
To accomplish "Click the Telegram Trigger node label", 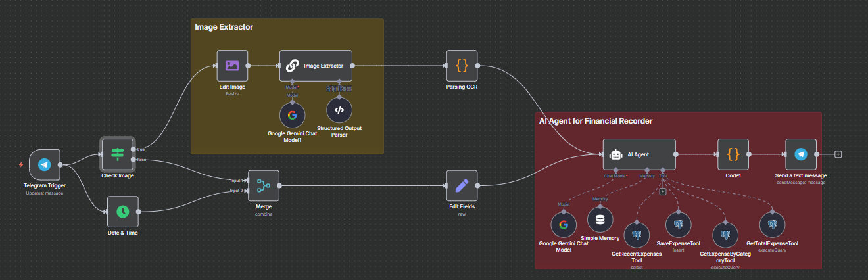I will [x=45, y=186].
